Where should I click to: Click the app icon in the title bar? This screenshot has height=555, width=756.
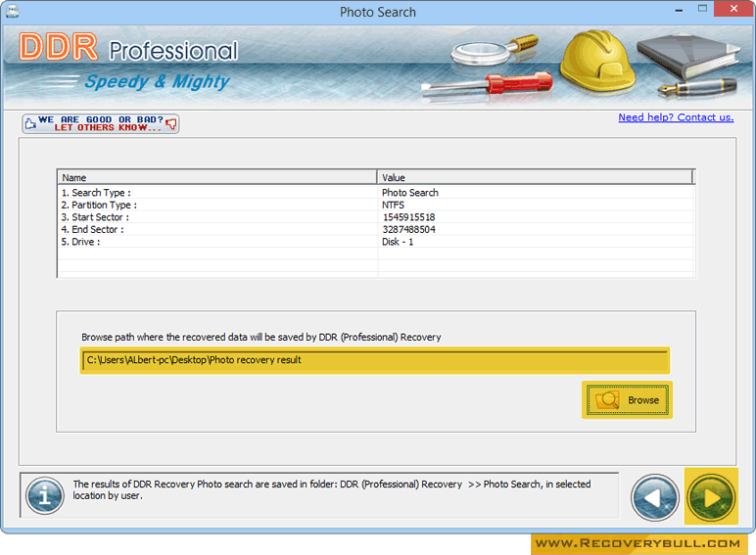coord(12,11)
